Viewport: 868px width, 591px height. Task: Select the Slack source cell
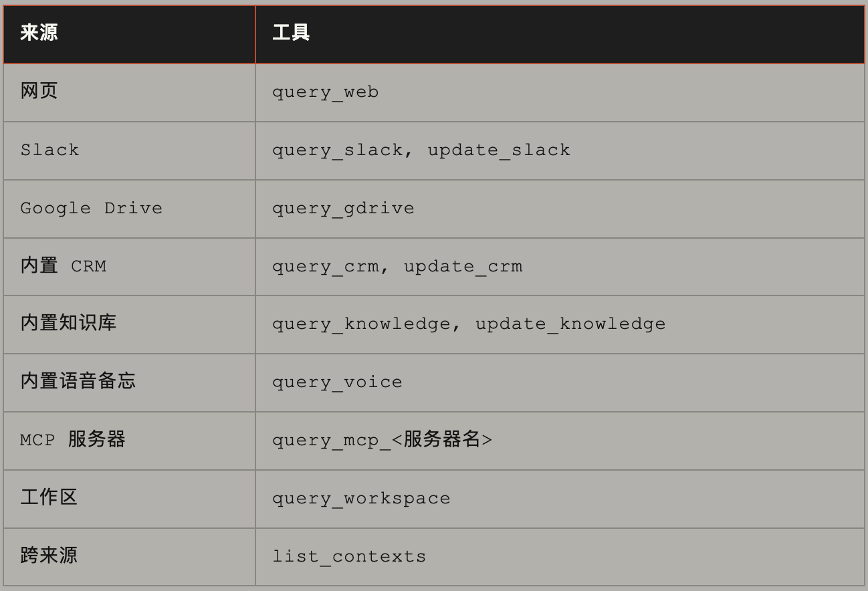tap(49, 150)
